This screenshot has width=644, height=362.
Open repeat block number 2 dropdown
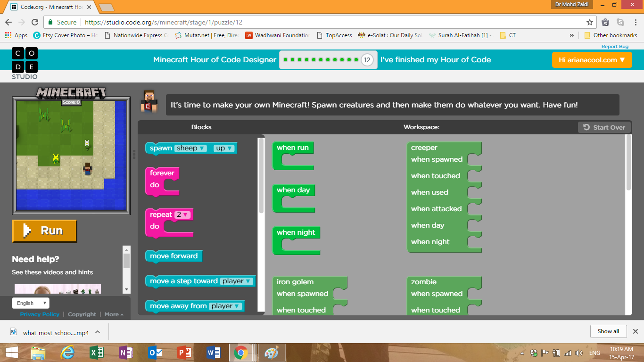(x=182, y=214)
